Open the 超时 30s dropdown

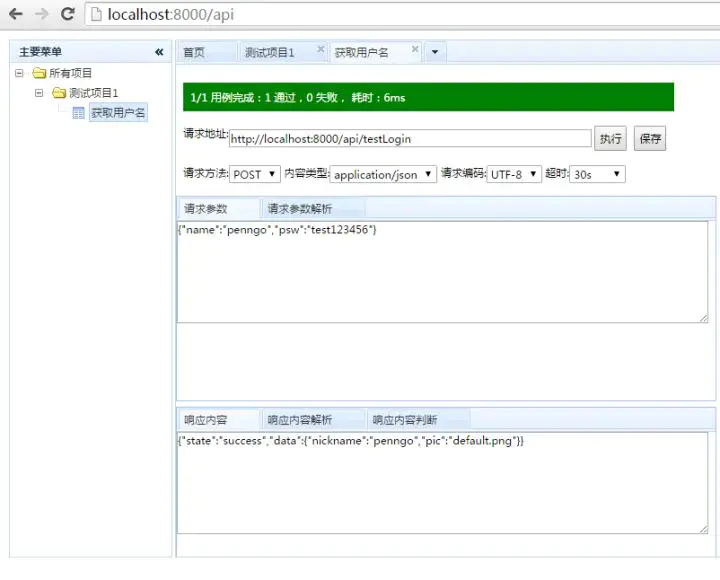597,174
